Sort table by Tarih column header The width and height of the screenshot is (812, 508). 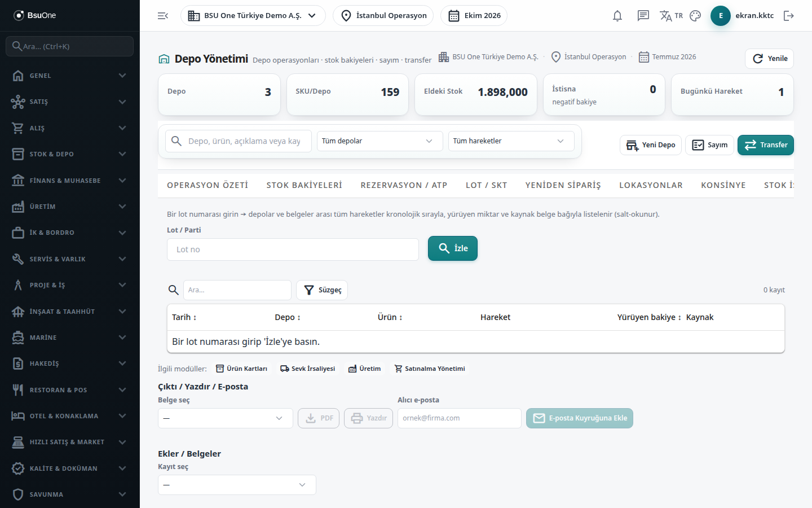(x=184, y=317)
